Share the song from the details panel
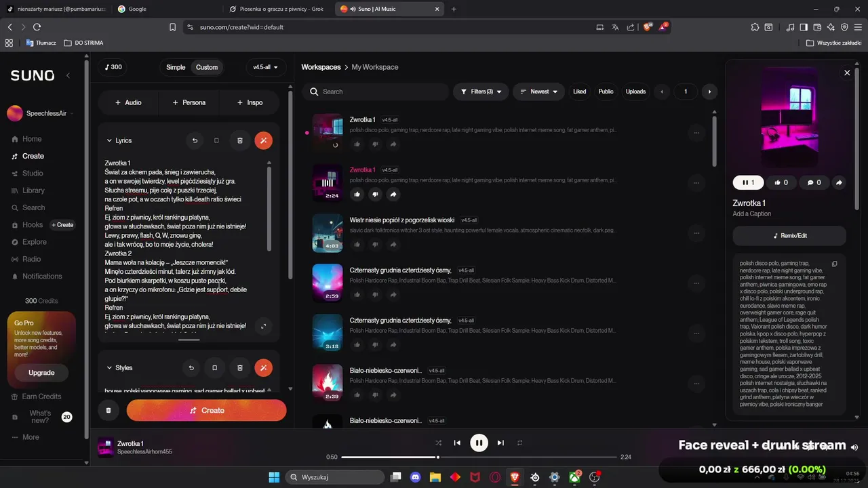 pyautogui.click(x=839, y=182)
